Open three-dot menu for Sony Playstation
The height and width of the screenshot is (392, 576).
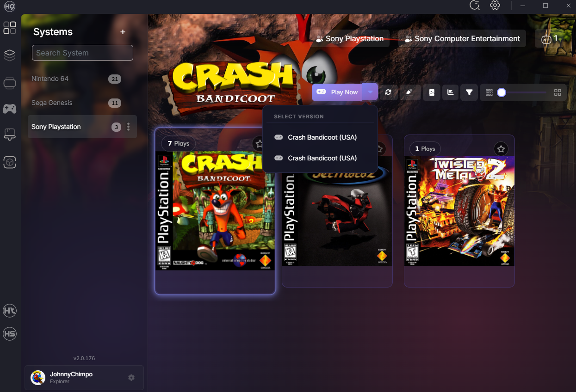129,127
